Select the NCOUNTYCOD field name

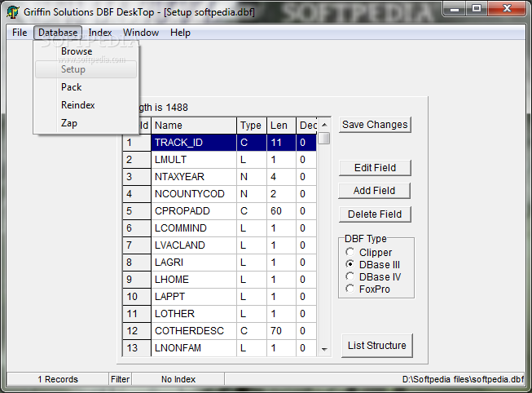194,194
